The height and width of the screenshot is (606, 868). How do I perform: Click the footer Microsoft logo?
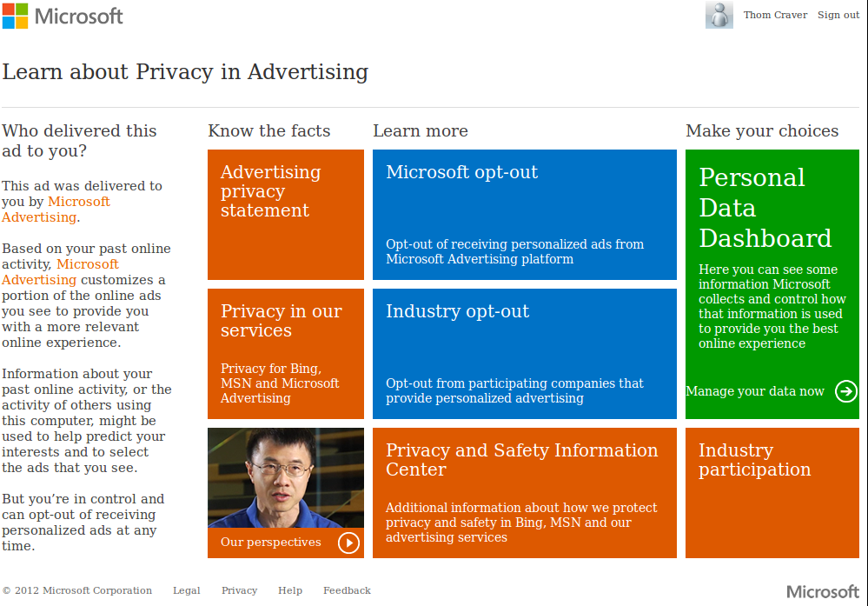[822, 591]
